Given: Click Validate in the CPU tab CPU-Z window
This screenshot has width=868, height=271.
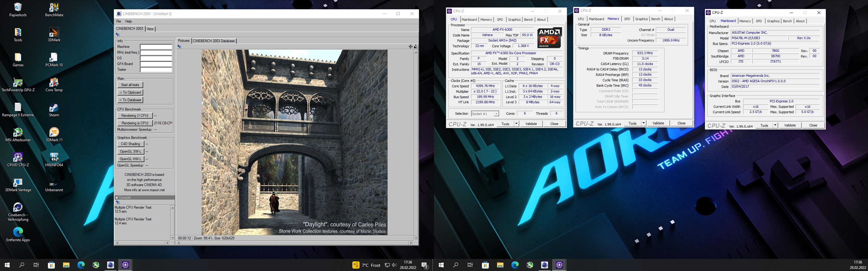Looking at the screenshot, I should point(531,124).
